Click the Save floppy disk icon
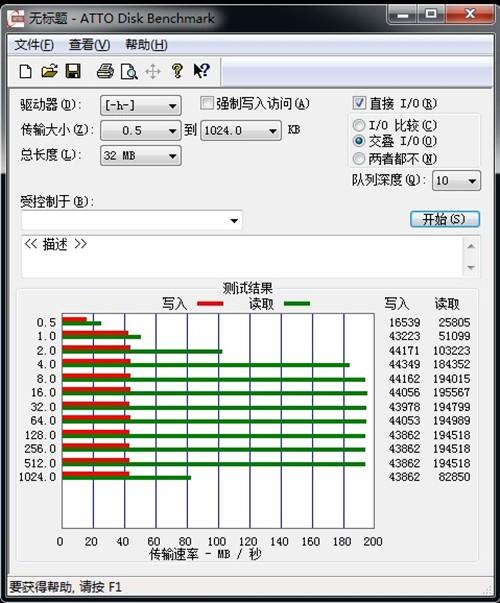 click(x=73, y=72)
